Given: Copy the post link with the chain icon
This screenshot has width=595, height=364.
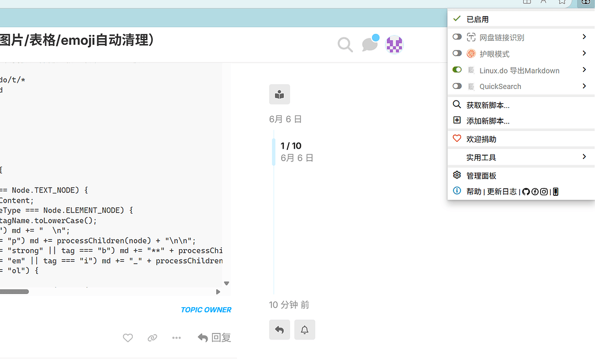Looking at the screenshot, I should pyautogui.click(x=152, y=338).
